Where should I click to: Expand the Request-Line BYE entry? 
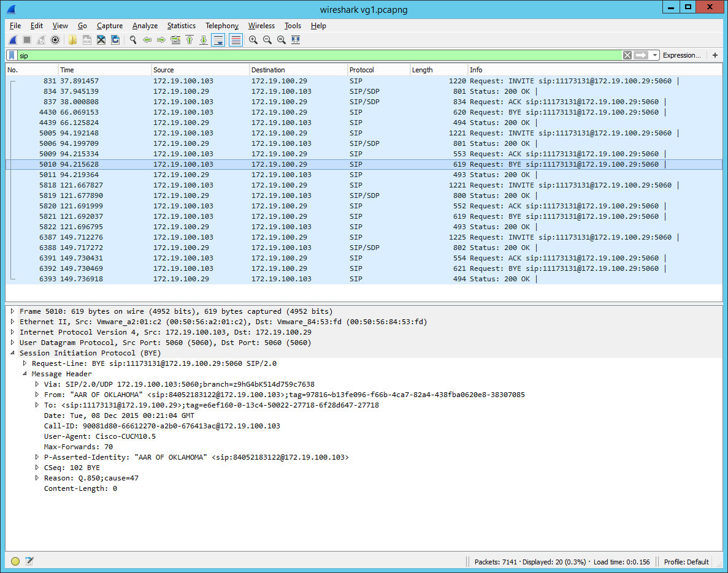pos(25,363)
